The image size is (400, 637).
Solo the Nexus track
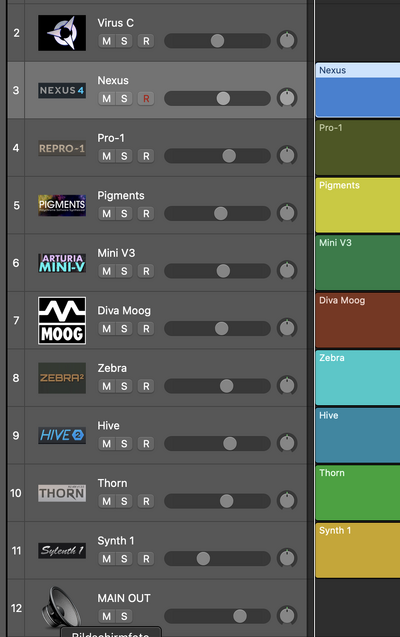click(124, 99)
